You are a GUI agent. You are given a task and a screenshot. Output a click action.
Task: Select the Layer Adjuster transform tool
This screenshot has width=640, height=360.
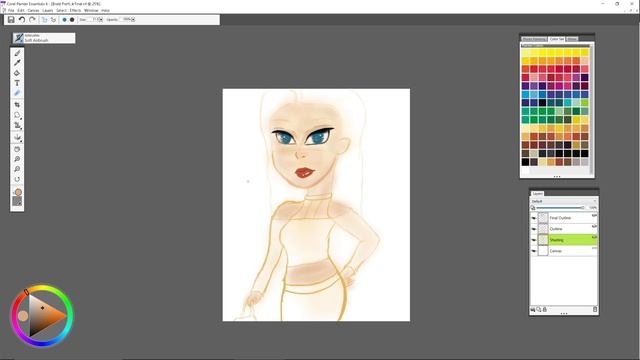click(17, 126)
